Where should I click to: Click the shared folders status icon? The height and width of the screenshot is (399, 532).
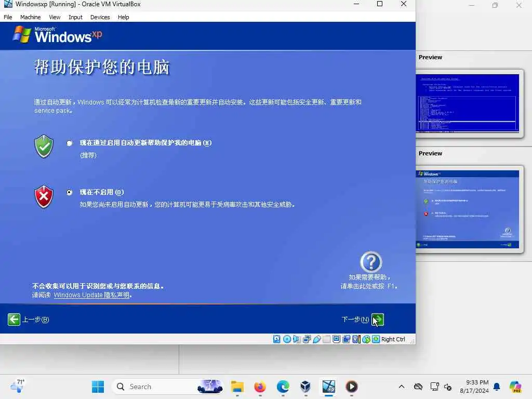pyautogui.click(x=326, y=339)
